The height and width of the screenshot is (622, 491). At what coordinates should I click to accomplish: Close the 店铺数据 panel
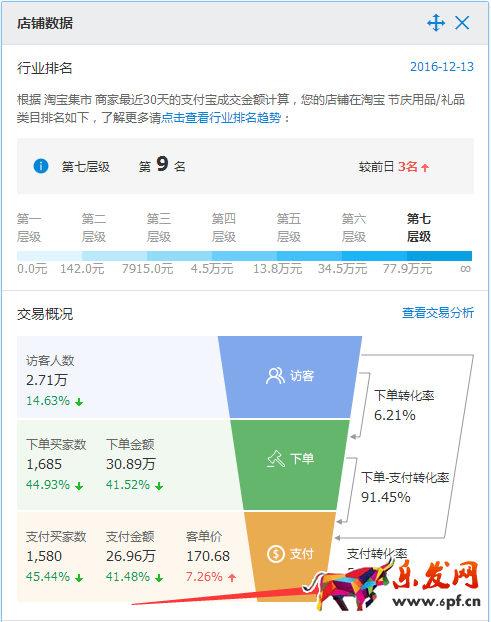coord(462,23)
